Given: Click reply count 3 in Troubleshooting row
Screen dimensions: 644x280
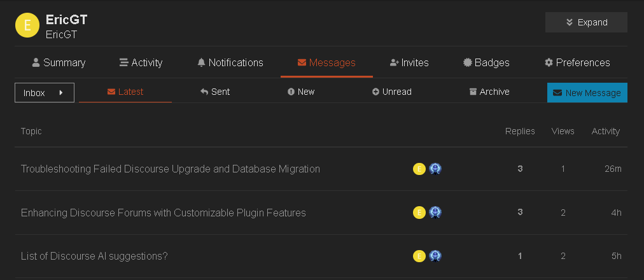Looking at the screenshot, I should click(x=520, y=169).
